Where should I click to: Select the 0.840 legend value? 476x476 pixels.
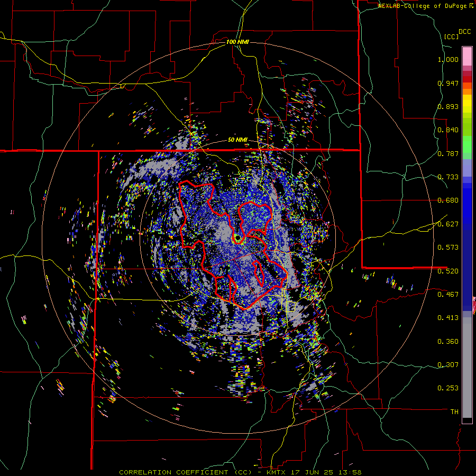[x=448, y=130]
